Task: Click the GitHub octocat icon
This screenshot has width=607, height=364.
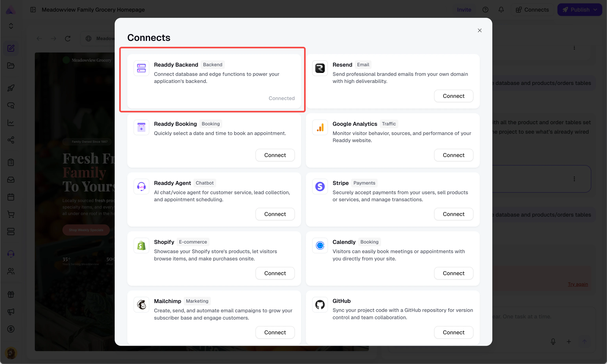Action: pos(320,305)
